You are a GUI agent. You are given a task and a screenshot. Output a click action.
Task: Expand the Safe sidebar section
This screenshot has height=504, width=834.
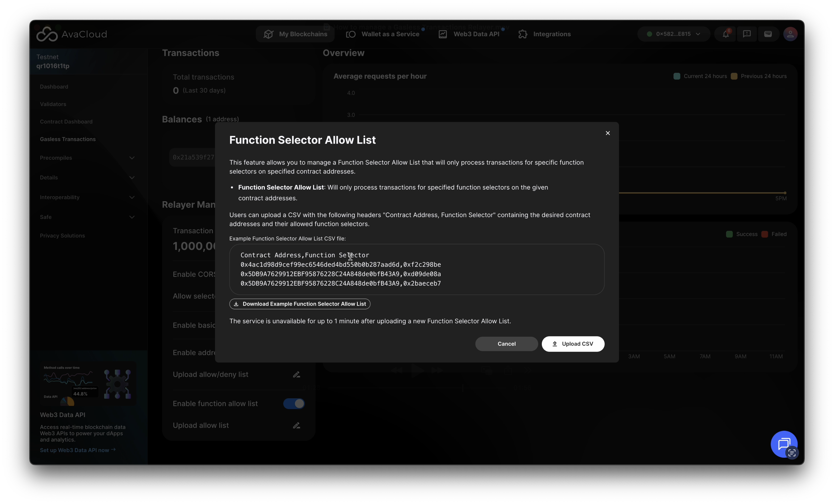coord(132,217)
